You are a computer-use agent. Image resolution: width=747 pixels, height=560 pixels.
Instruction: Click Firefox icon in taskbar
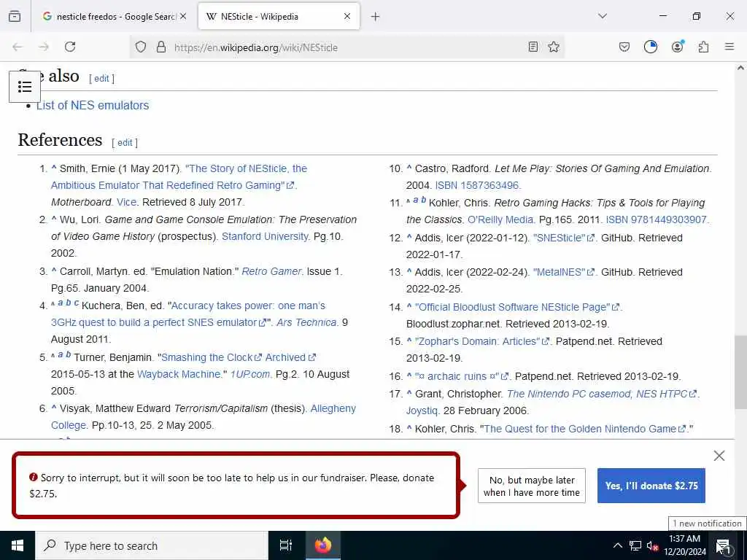[x=322, y=545]
